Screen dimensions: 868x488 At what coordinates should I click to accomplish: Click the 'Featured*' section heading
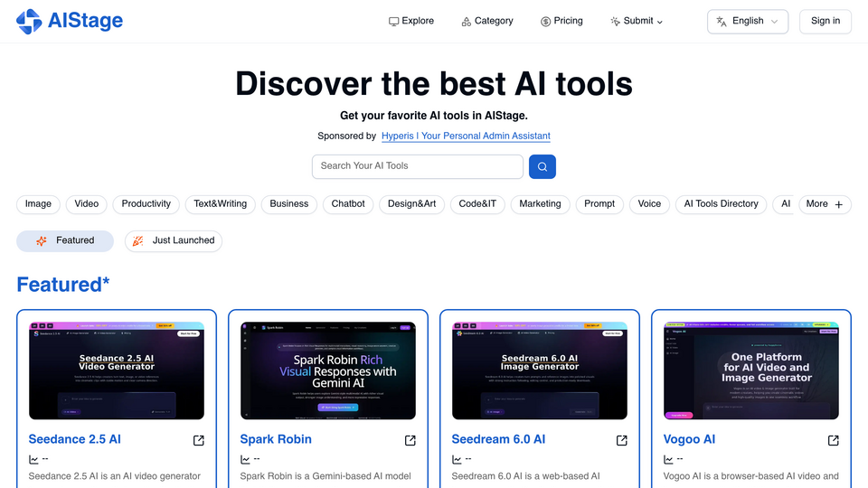coord(63,285)
